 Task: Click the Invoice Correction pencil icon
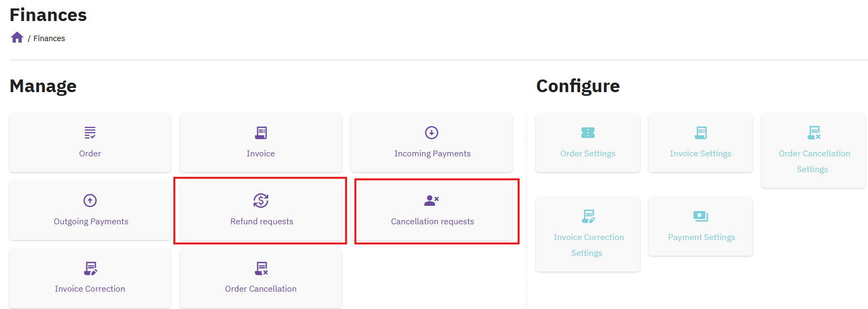point(90,268)
